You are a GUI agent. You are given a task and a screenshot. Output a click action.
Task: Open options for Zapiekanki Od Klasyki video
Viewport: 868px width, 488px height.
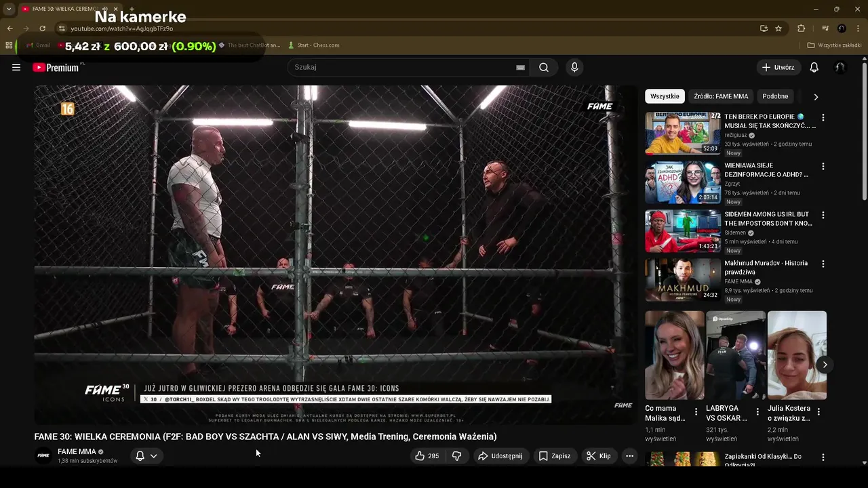(x=823, y=457)
